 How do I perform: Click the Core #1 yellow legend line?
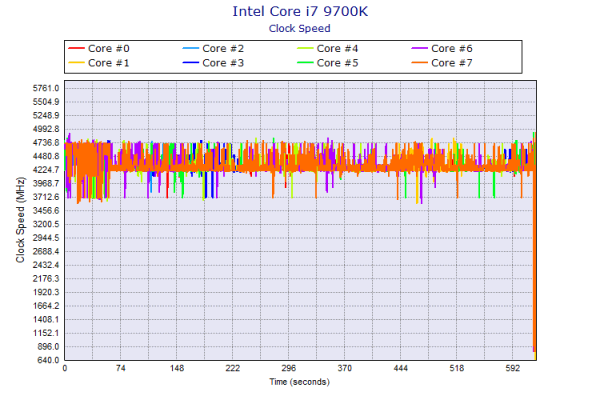coord(76,63)
